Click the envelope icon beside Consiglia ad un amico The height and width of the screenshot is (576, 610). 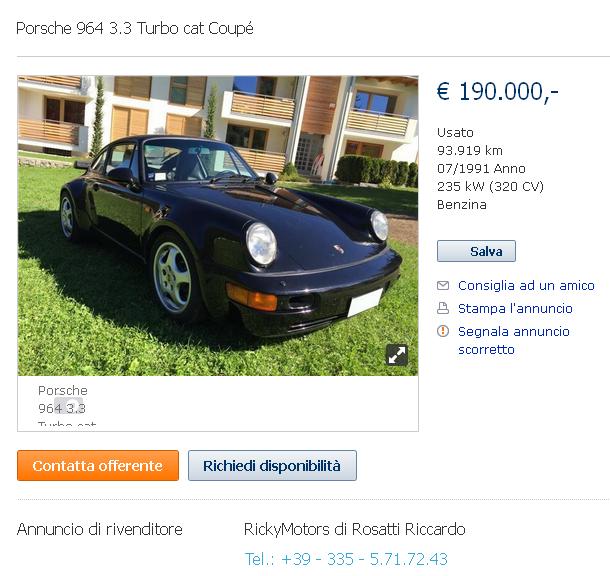443,285
